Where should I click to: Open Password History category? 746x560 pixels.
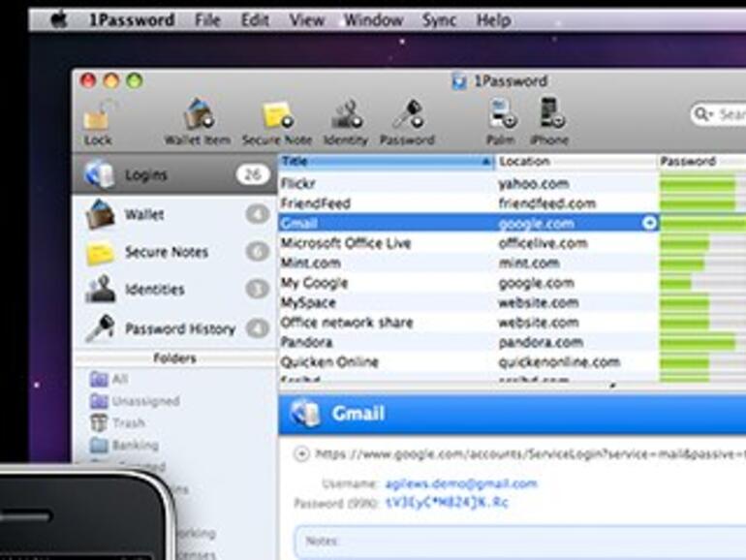click(x=174, y=328)
